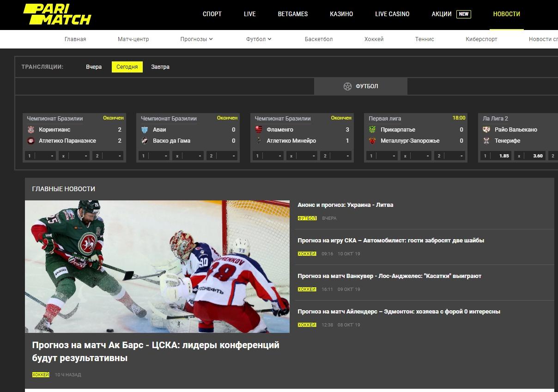Click outcome 1 for Прикарпатье match

pos(382,156)
